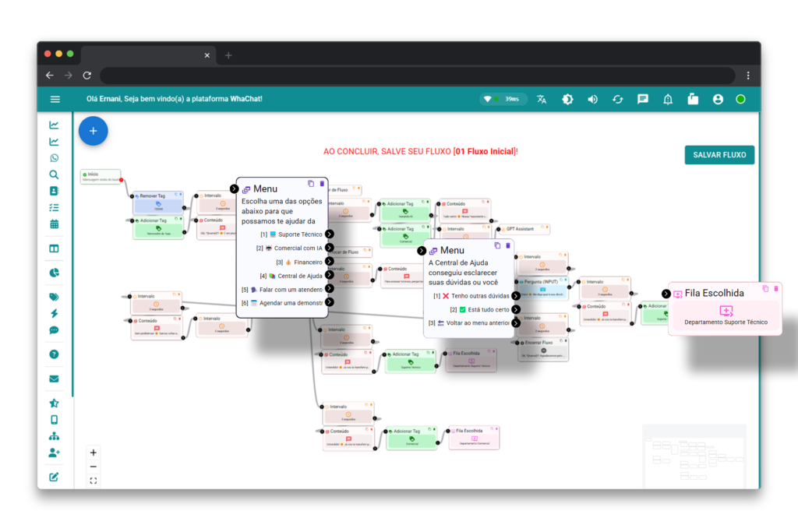798x532 pixels.
Task: Open the hamburger navigation menu
Action: [x=55, y=99]
